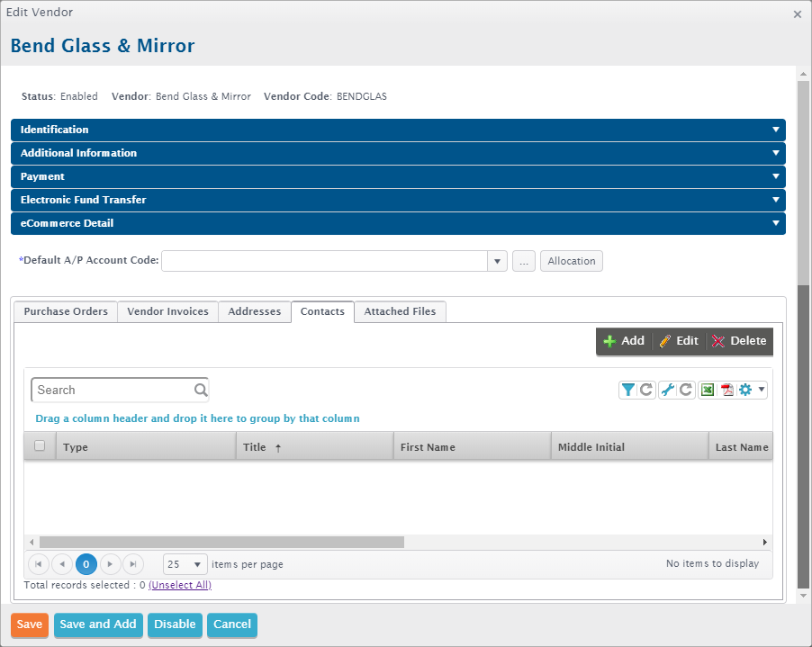Viewport: 812px width, 647px height.
Task: Open the Addresses tab
Action: pos(255,311)
